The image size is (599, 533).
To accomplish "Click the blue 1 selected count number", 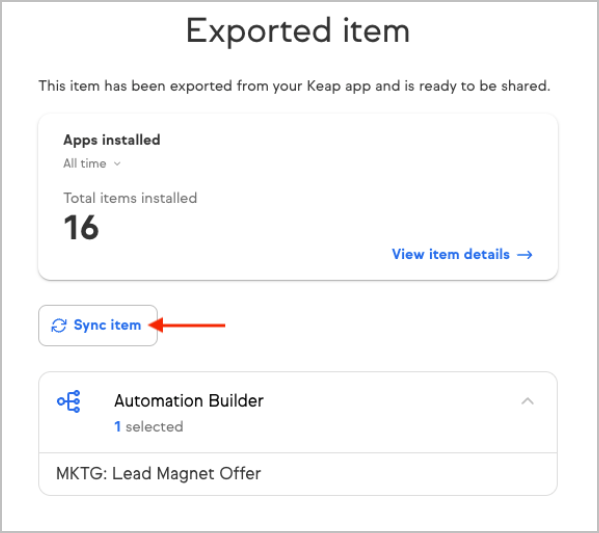I will coord(118,426).
